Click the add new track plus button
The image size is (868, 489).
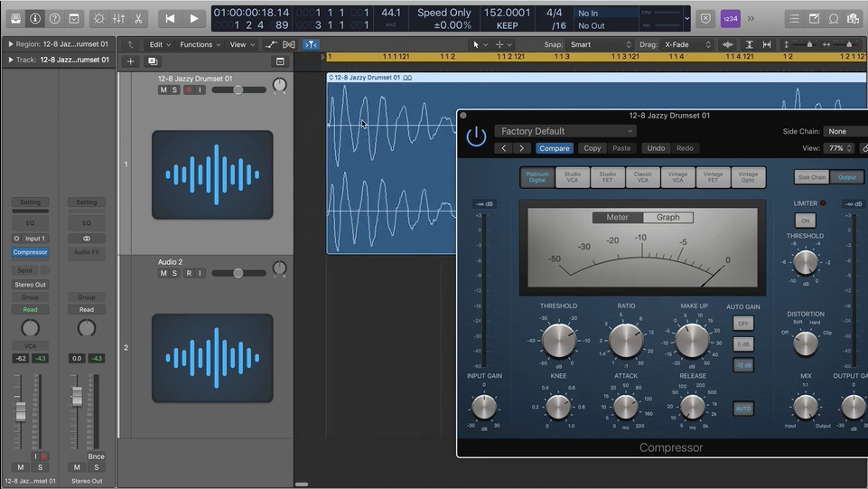point(131,61)
